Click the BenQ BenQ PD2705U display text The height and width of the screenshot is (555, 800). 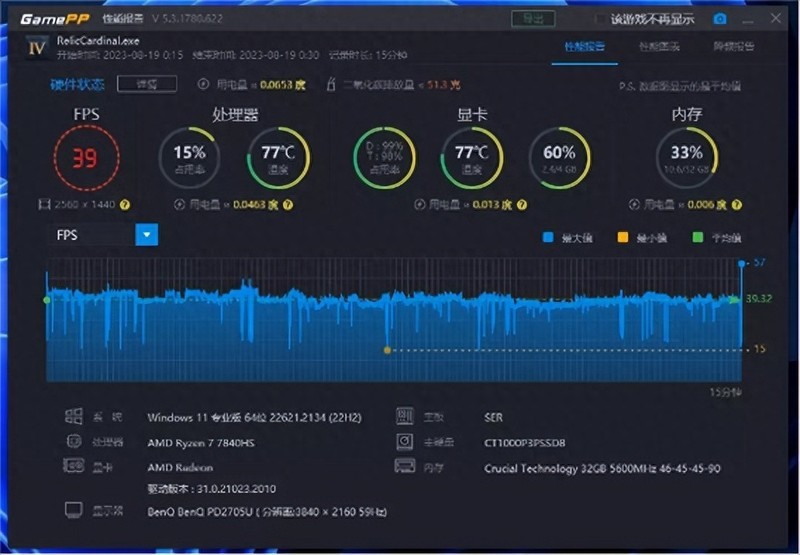(267, 512)
